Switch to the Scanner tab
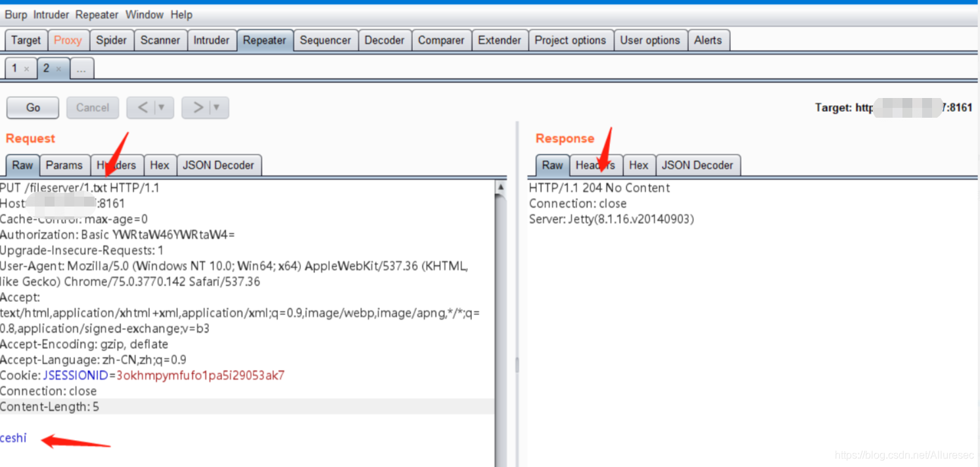Screen dimensions: 980x467 click(x=160, y=40)
